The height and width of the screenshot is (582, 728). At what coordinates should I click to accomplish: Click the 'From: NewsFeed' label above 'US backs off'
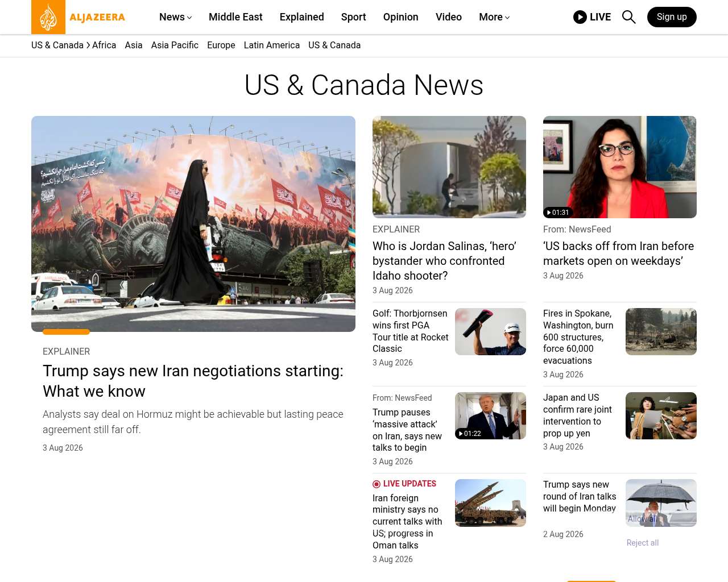tap(577, 229)
